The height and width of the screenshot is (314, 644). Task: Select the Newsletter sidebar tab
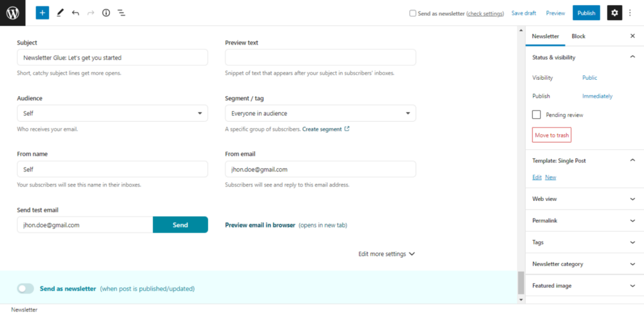point(545,36)
